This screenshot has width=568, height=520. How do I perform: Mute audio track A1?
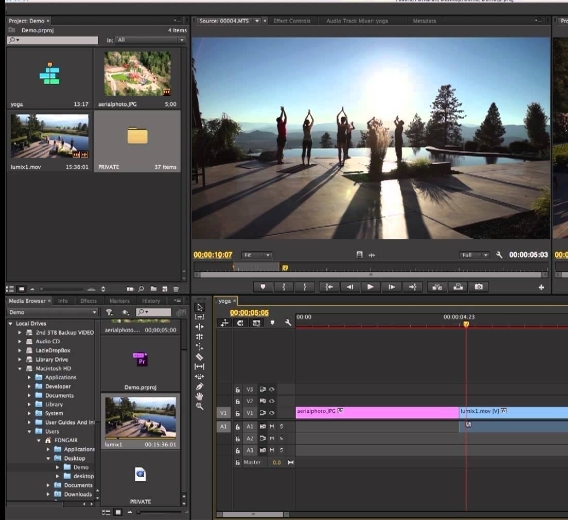coord(272,427)
